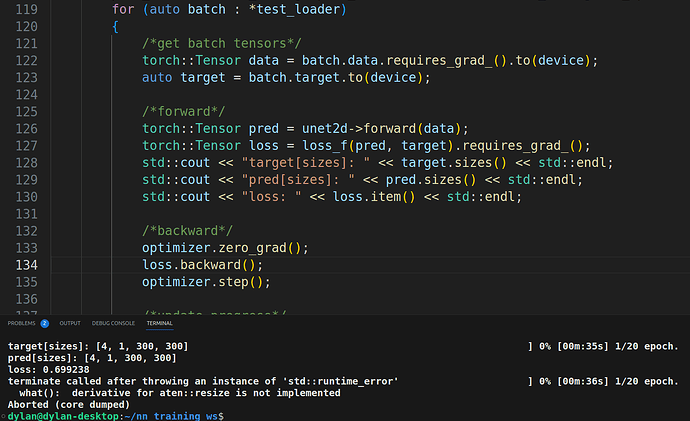Open the PROBLEMS panel tab

coord(22,324)
